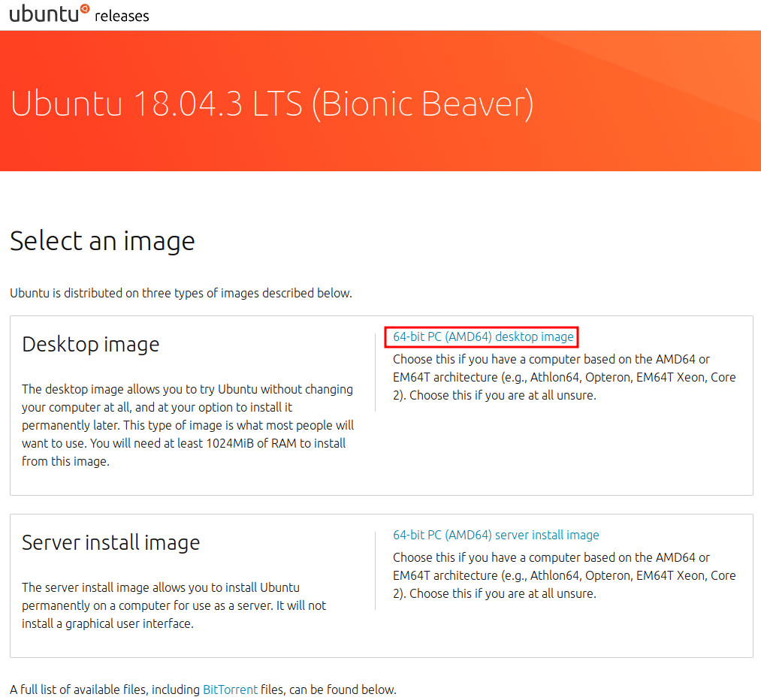Click the "Select an image" heading
761x700 pixels.
tap(102, 241)
